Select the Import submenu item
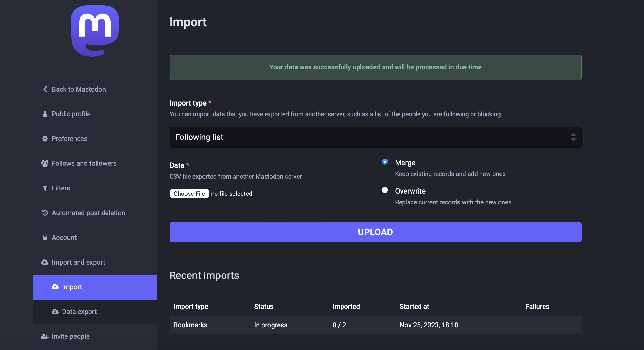This screenshot has width=644, height=350. click(72, 287)
